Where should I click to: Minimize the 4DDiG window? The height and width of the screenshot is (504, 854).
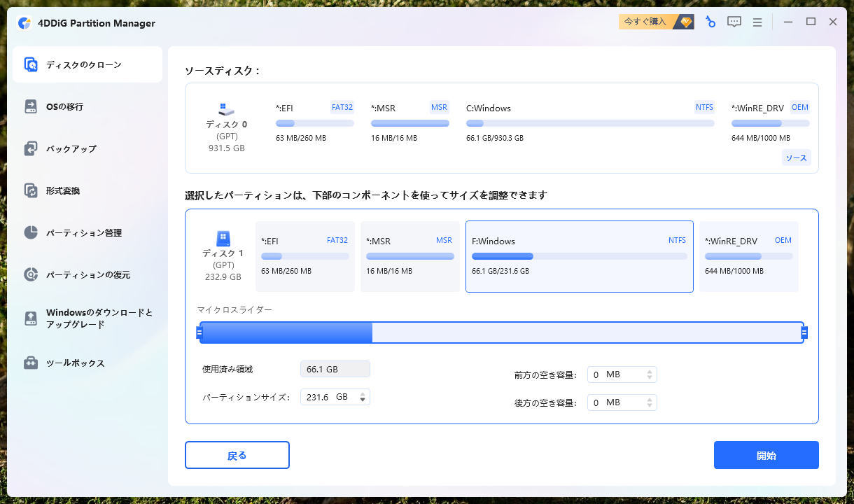pyautogui.click(x=788, y=22)
